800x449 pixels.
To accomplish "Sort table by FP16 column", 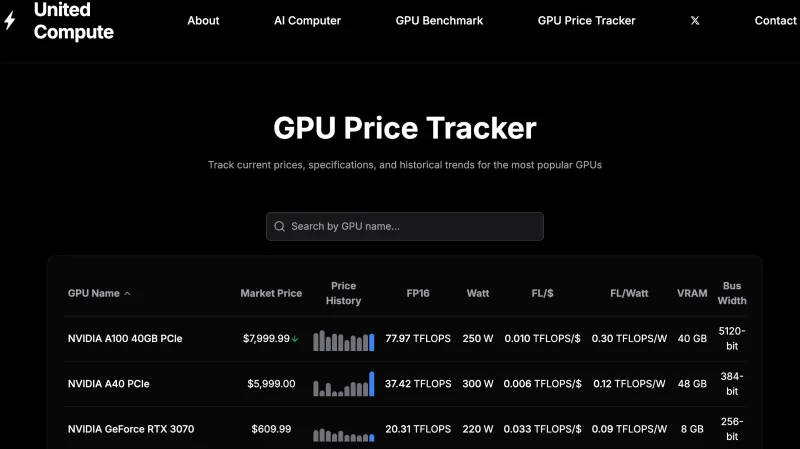I will [418, 293].
